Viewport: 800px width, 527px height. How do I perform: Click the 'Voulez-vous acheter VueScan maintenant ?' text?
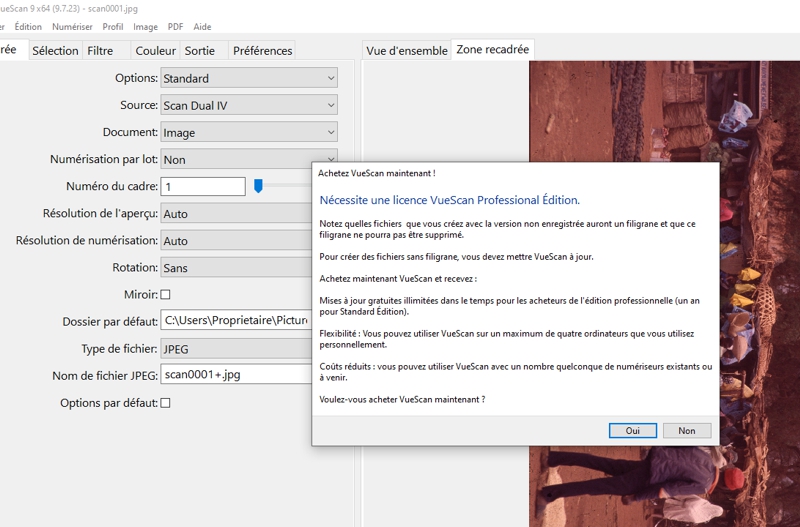402,399
